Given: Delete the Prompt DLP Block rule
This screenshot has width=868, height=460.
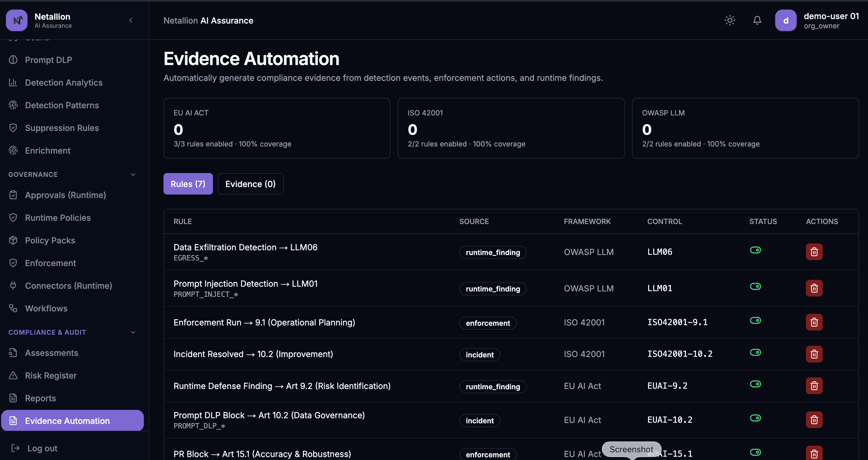Looking at the screenshot, I should click(x=814, y=419).
